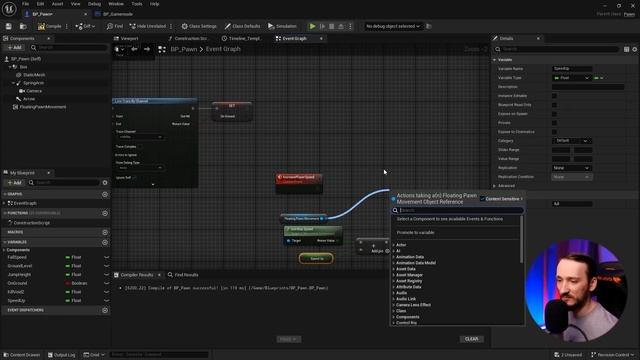Open the Output Log
This screenshot has width=640, height=360.
click(x=61, y=355)
